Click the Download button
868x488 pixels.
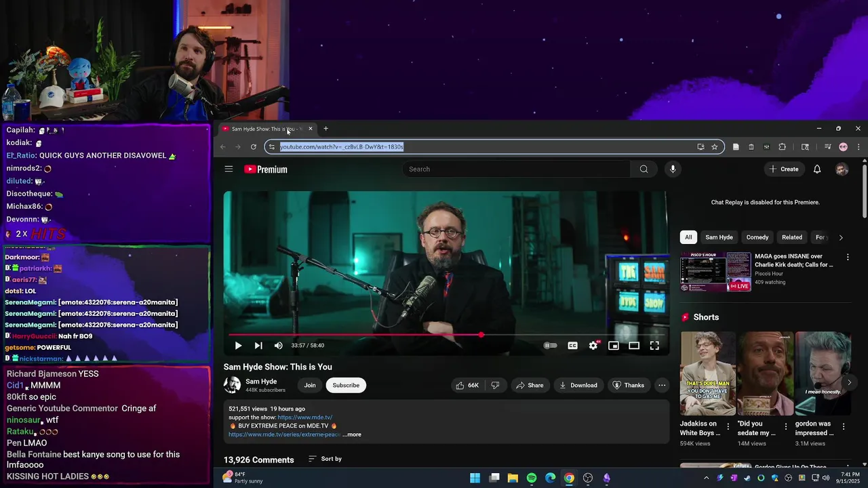point(578,386)
